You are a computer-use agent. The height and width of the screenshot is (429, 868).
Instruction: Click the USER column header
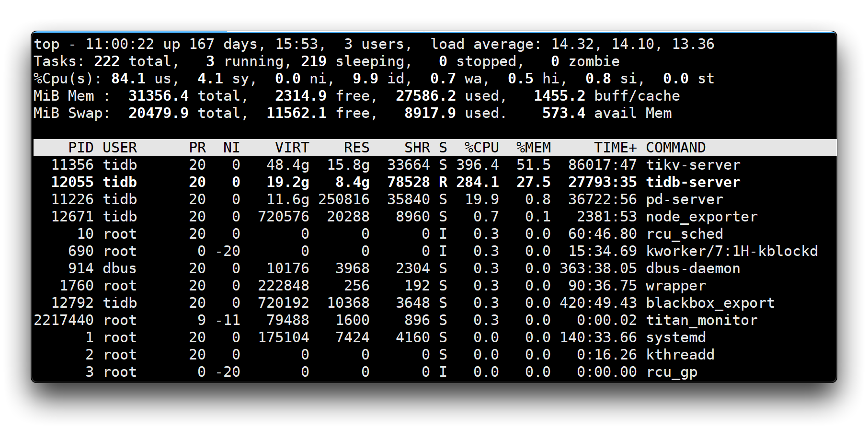click(120, 148)
